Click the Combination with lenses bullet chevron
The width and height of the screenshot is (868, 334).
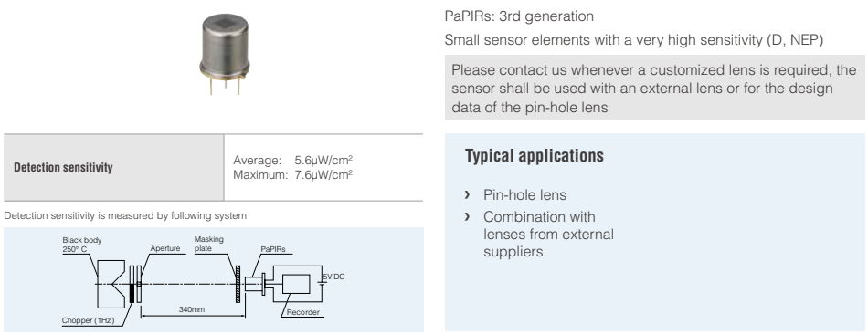468,216
